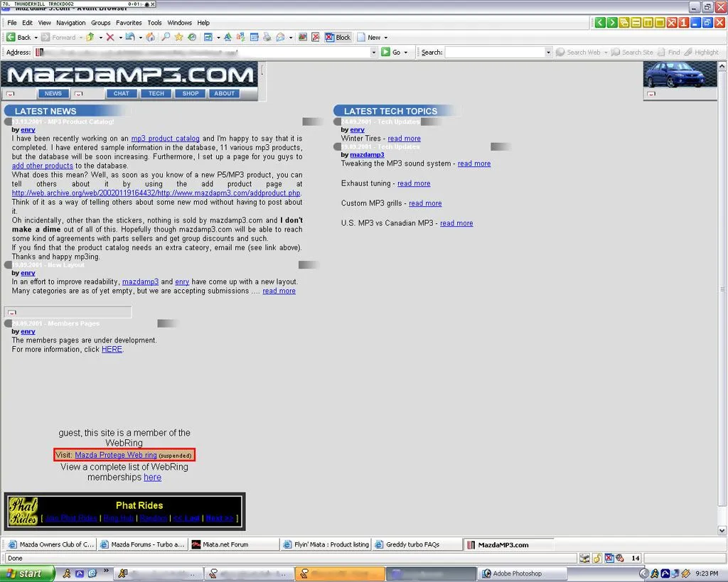This screenshot has height=582, width=728.
Task: Open the mp3 product catalog link
Action: [166, 138]
